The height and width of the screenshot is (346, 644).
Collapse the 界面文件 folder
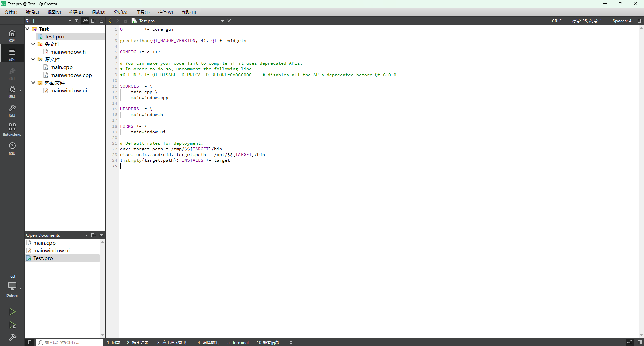click(33, 83)
